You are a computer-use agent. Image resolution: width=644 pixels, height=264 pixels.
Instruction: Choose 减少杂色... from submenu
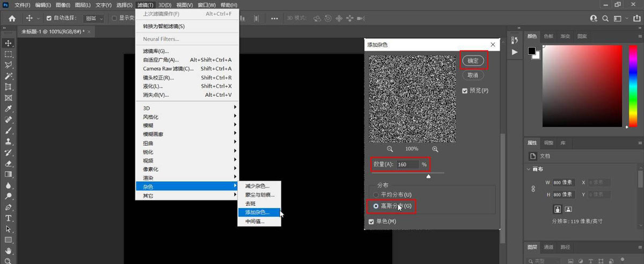pyautogui.click(x=259, y=185)
